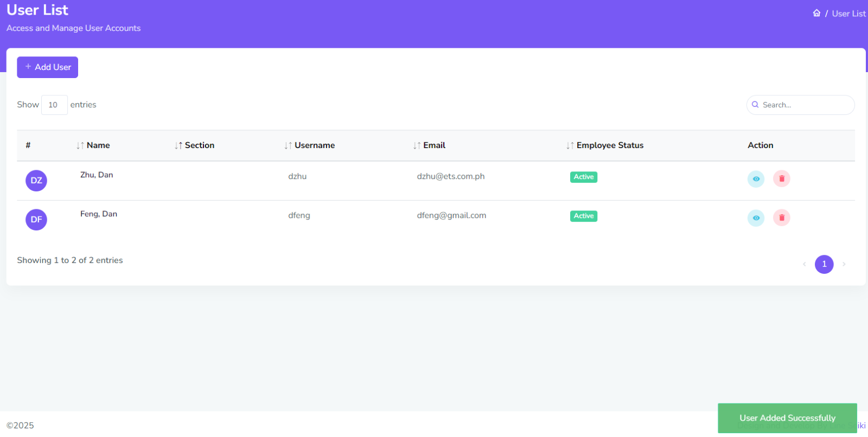The image size is (868, 437).
Task: Sort table by Section column
Action: click(x=199, y=145)
